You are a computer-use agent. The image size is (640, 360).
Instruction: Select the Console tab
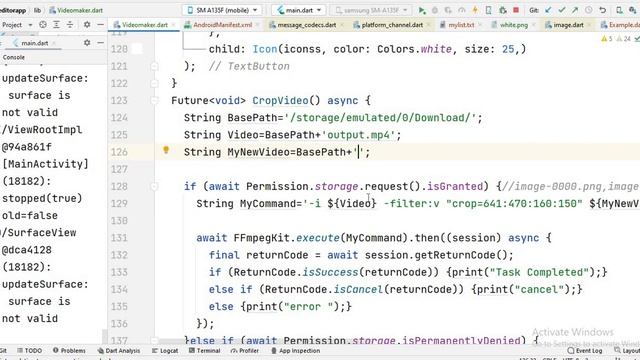[x=13, y=57]
